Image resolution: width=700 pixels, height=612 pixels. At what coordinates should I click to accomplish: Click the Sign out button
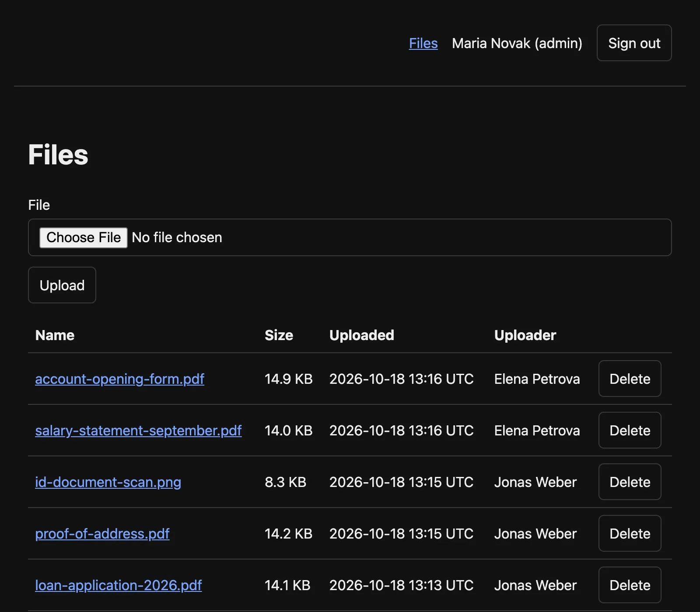[x=634, y=43]
